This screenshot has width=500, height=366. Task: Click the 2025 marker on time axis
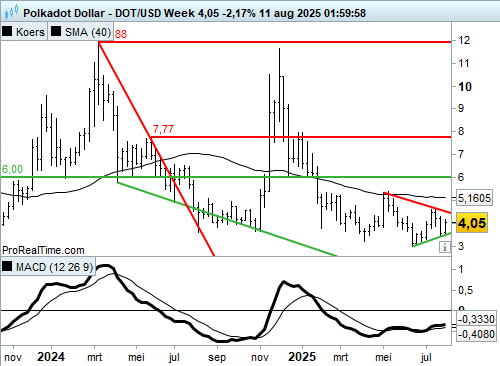(302, 357)
